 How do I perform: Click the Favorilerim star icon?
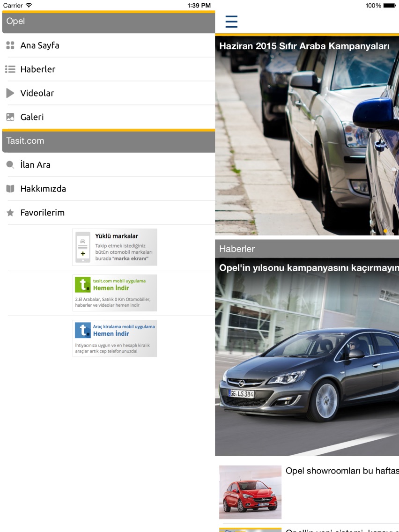(10, 213)
